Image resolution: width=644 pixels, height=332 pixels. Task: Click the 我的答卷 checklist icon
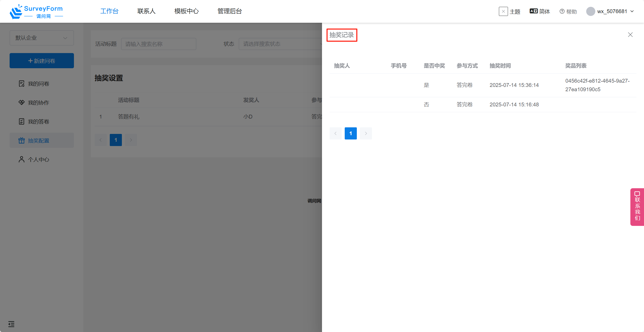tap(22, 122)
